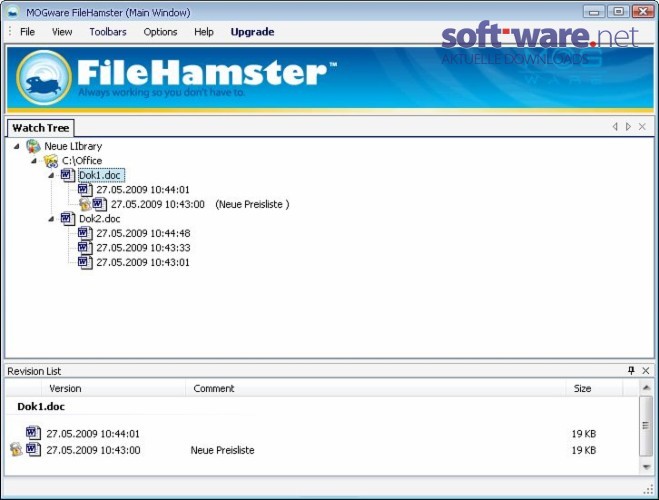Screen dimensions: 659x500
Task: Click the window resize grip corner
Action: click(x=648, y=490)
